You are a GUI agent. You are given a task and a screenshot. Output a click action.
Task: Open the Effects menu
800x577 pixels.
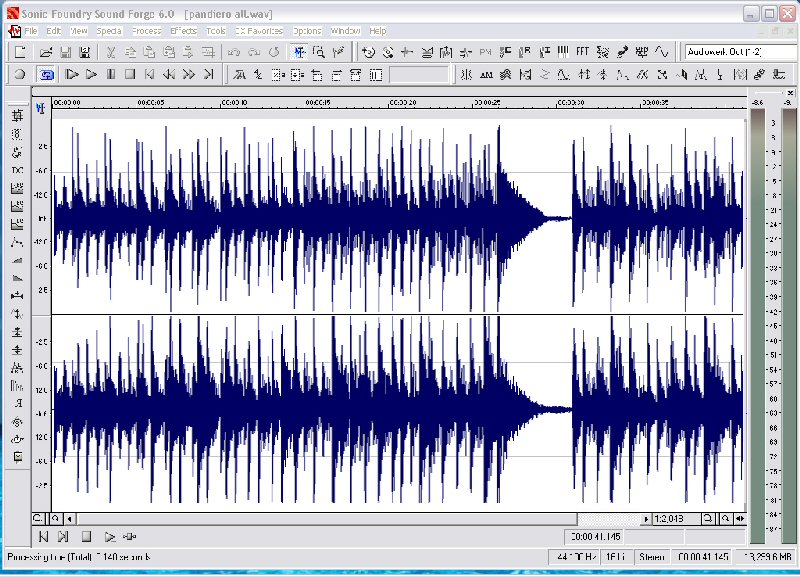point(184,31)
